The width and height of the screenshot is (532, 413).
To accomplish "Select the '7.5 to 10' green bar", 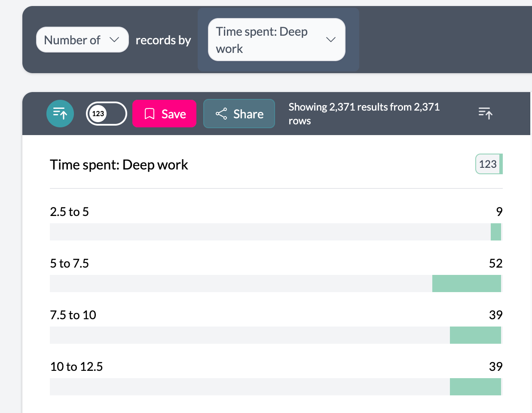I will (475, 335).
